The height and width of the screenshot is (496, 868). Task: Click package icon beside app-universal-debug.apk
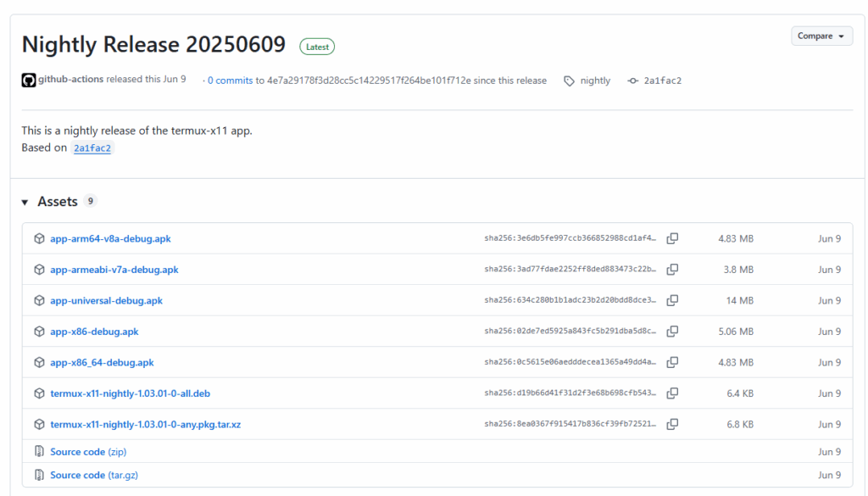pos(39,301)
